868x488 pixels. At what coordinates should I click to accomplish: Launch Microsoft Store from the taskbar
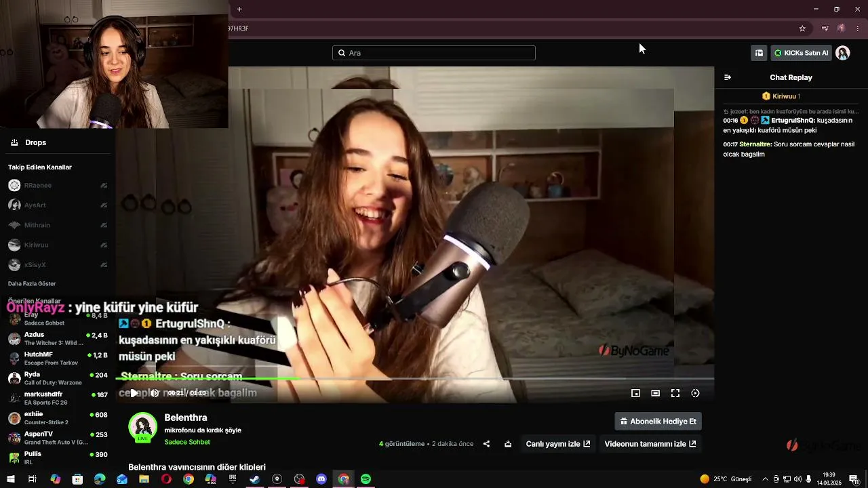click(77, 479)
